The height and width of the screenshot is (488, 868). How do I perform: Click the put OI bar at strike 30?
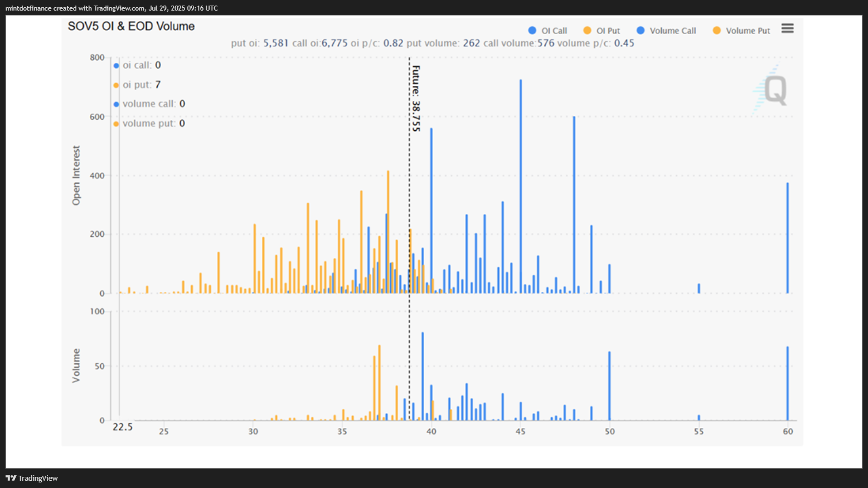pos(255,258)
